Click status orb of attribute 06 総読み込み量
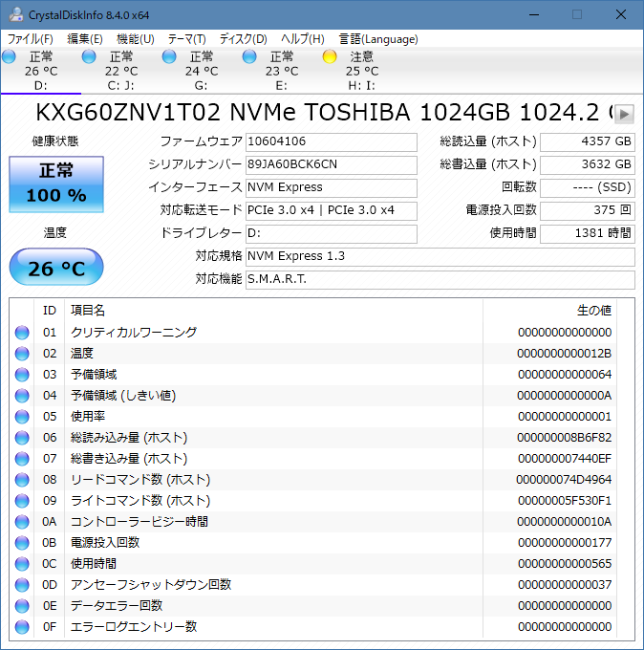This screenshot has width=644, height=650. (x=22, y=438)
